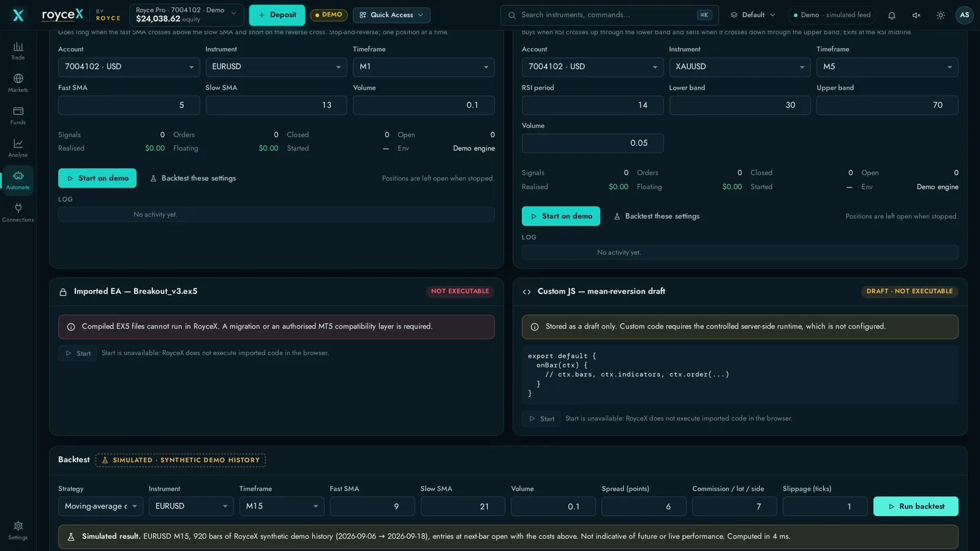Click the Upper band field showing 70
Viewport: 980px width, 551px height.
(x=888, y=105)
